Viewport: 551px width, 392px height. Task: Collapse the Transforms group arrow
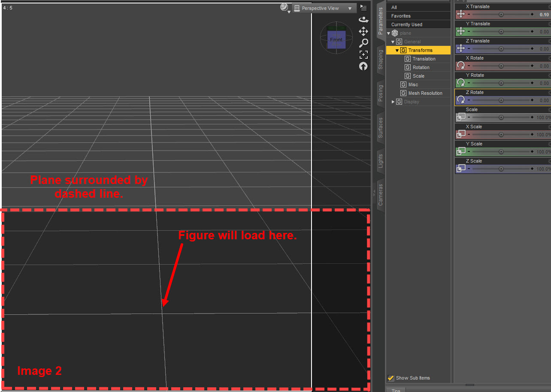point(397,51)
